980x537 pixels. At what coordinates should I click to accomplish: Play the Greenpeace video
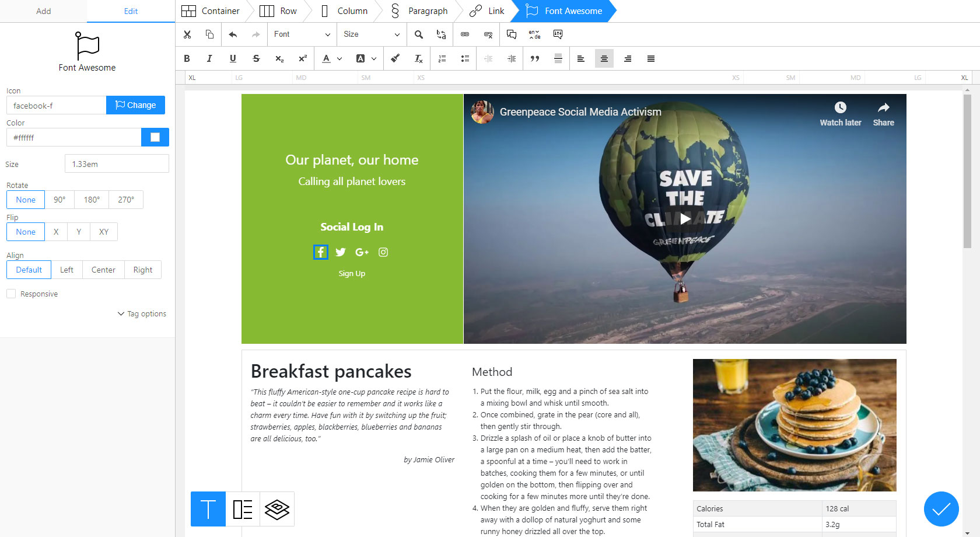[x=685, y=218]
